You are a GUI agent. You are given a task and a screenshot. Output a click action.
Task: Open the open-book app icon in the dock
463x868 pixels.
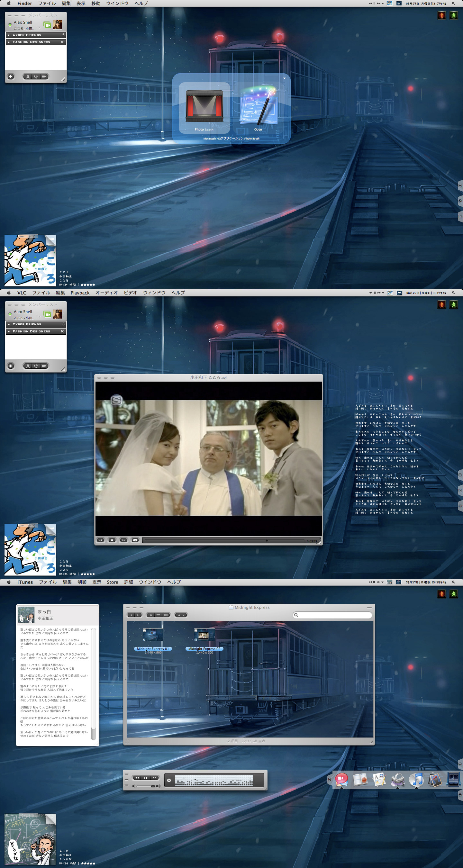coord(360,779)
